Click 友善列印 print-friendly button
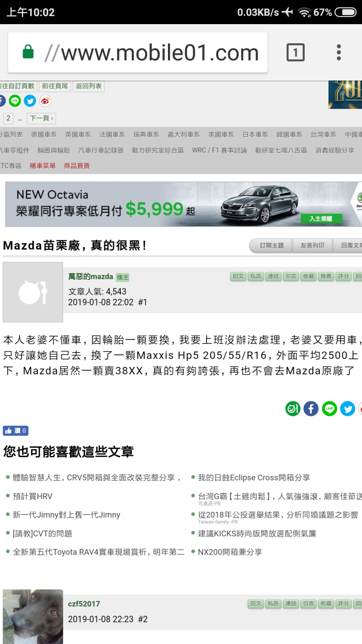 pyautogui.click(x=313, y=246)
